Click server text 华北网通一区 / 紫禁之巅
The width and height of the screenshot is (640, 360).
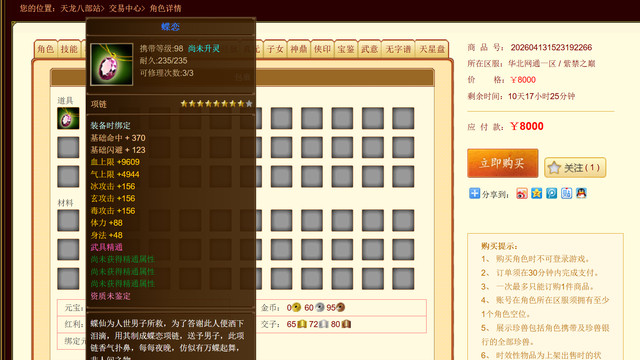point(551,64)
